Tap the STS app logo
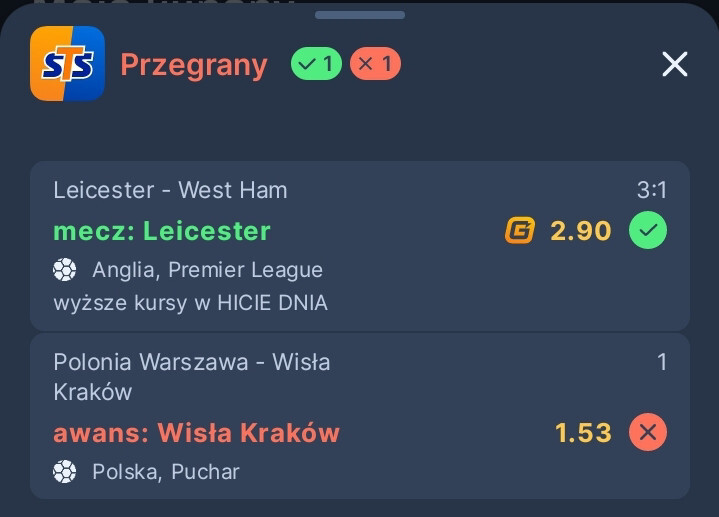 (67, 64)
